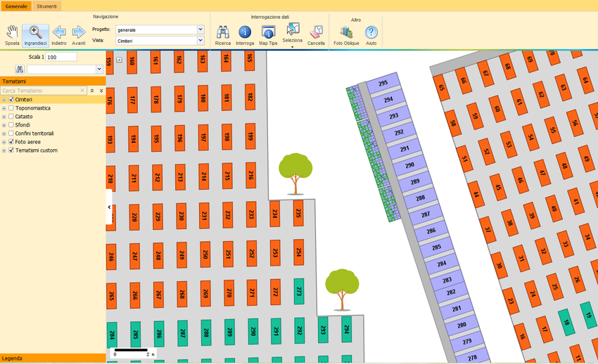
Task: Open Foto Oblique viewer
Action: click(x=346, y=35)
